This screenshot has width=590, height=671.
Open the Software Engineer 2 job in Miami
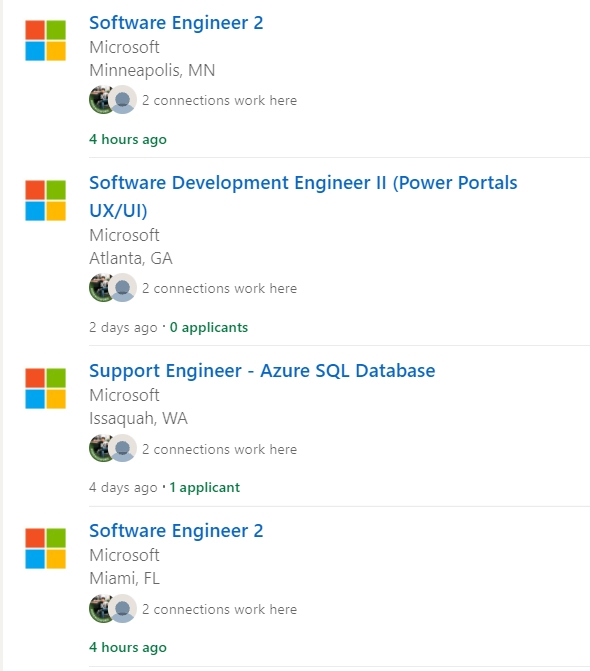pos(176,531)
